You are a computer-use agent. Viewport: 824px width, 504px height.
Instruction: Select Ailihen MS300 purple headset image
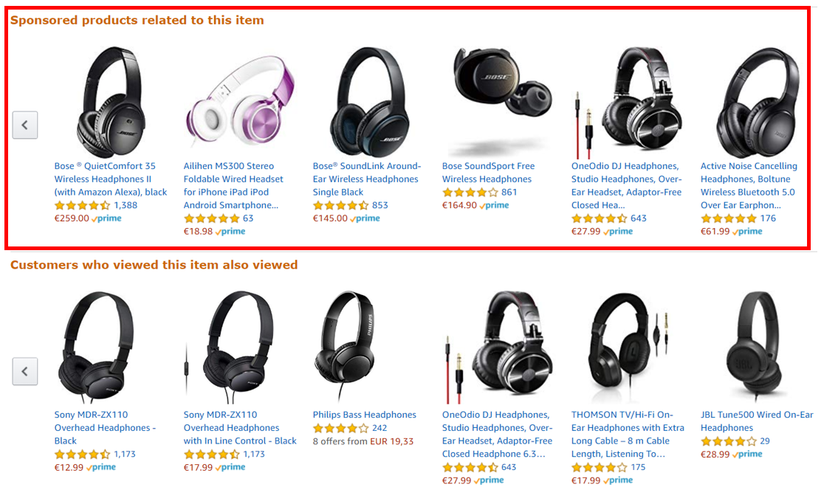(240, 101)
